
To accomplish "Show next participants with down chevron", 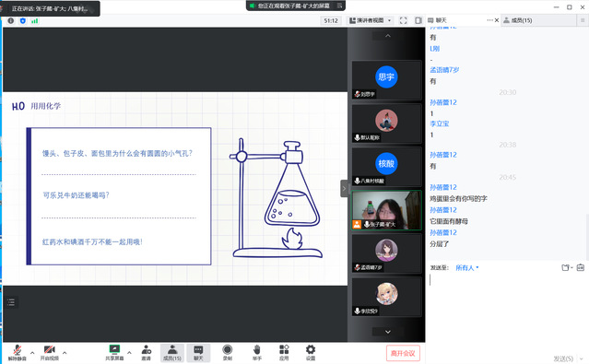I will (x=388, y=332).
